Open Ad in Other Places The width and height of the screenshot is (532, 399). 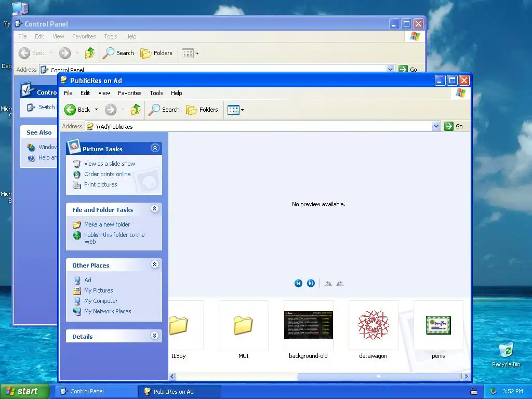click(87, 280)
